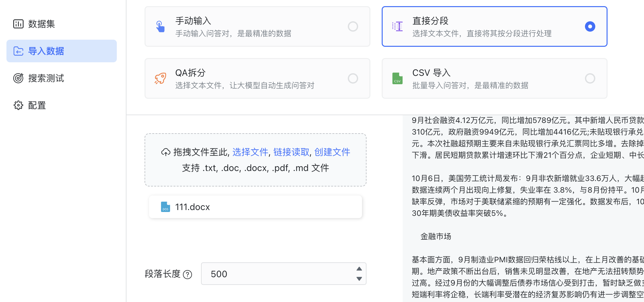This screenshot has width=644, height=302.
Task: Click the green CSV file icon
Action: [x=397, y=78]
